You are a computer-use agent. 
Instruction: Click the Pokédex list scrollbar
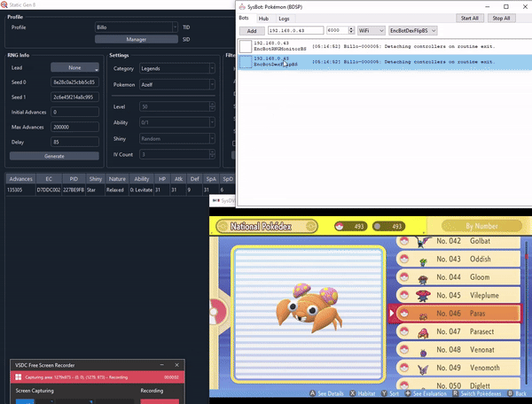click(527, 311)
